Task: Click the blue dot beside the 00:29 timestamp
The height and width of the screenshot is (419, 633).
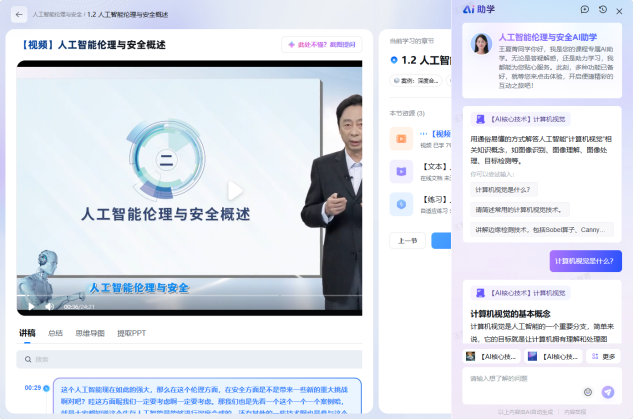Action: [46, 388]
